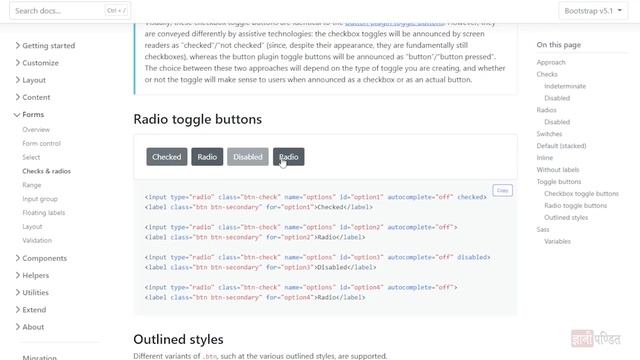Click the Disabled radio toggle button
The height and width of the screenshot is (360, 640).
(x=248, y=157)
